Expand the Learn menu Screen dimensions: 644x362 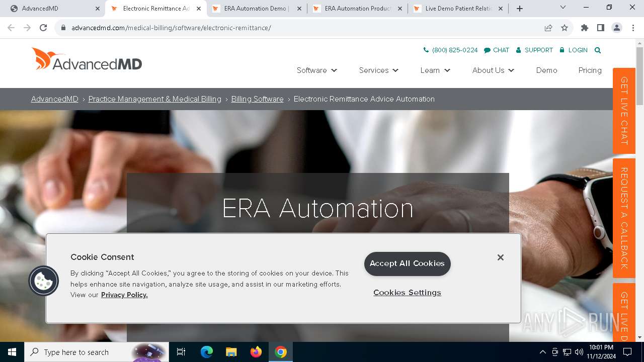pyautogui.click(x=435, y=70)
